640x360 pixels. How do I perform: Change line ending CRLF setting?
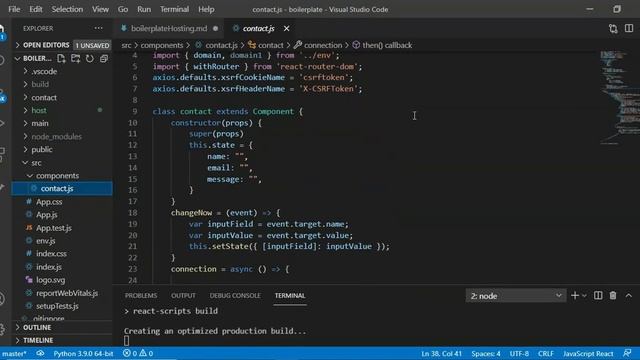(x=546, y=353)
